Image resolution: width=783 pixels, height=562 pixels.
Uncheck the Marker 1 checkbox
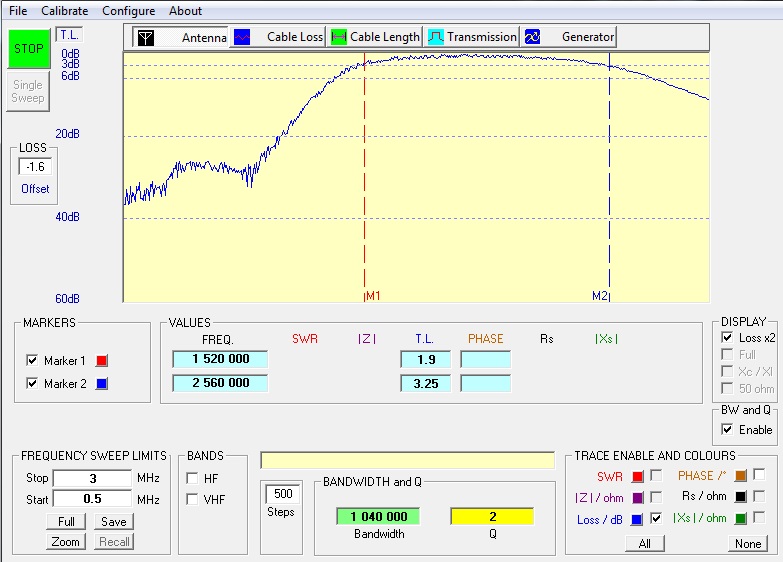click(32, 361)
